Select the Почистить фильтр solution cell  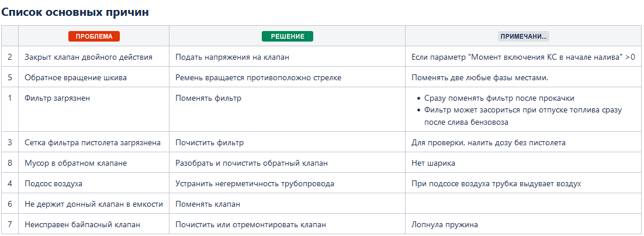(288, 142)
